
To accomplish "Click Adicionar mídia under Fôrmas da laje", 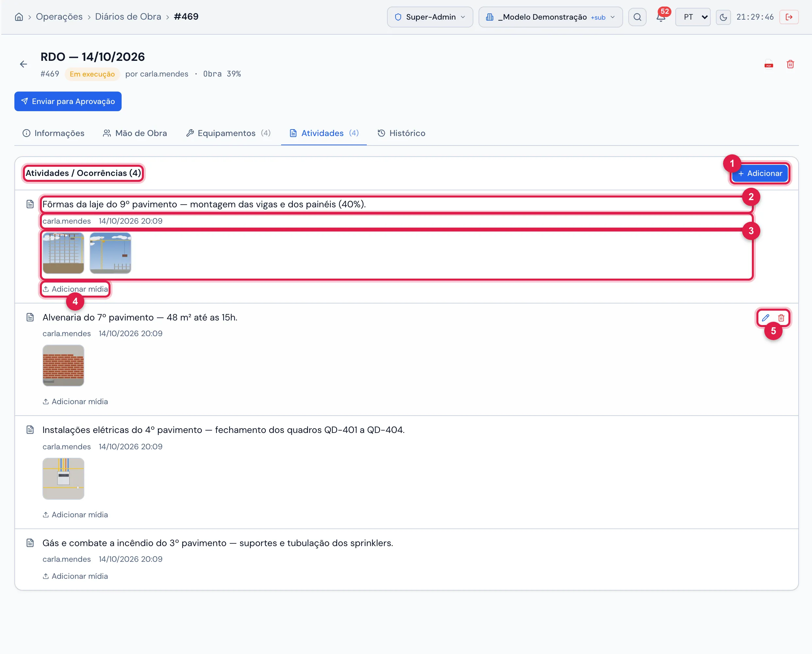I will tap(75, 289).
